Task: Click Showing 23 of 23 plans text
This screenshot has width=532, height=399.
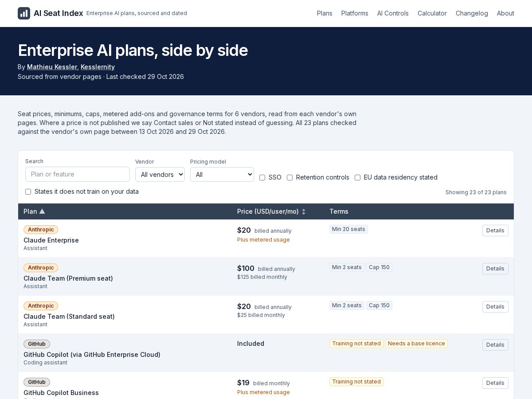Action: (x=476, y=192)
